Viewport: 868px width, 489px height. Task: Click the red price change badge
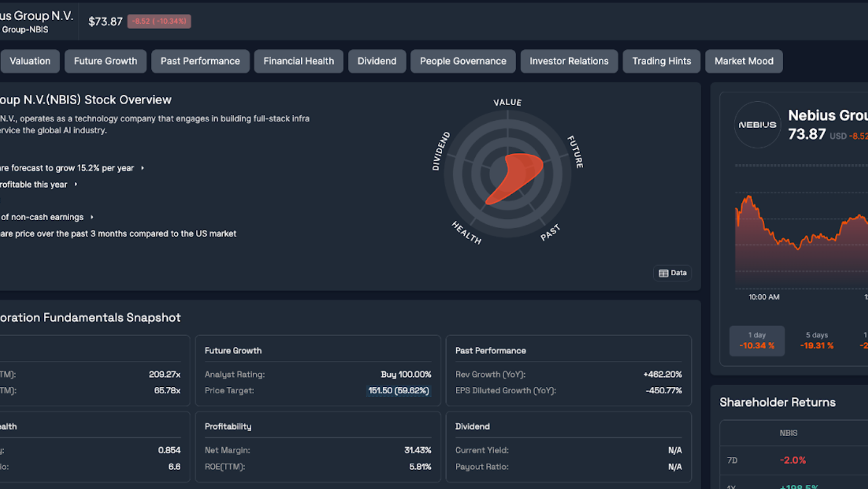159,22
